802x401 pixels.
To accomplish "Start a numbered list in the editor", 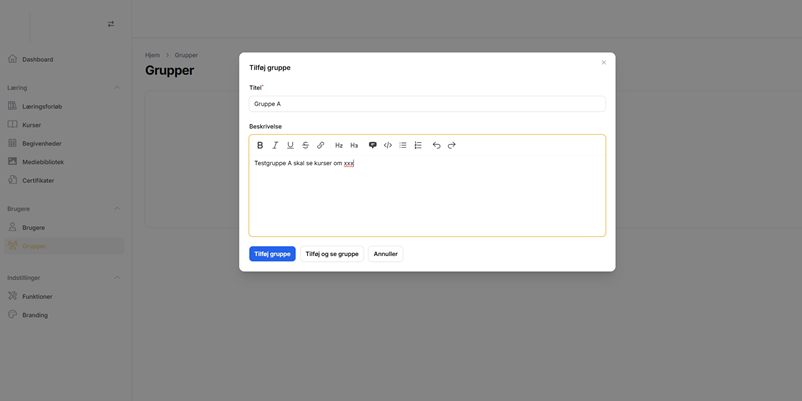I will pos(418,145).
